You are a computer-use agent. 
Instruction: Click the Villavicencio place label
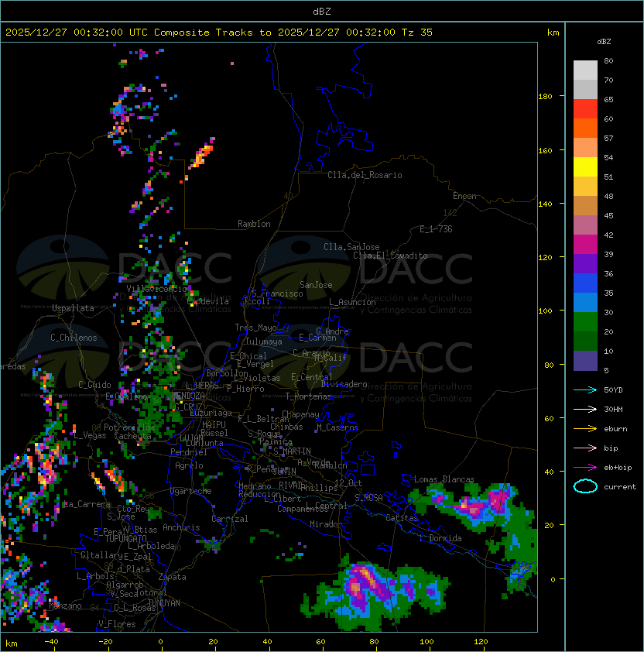(156, 289)
